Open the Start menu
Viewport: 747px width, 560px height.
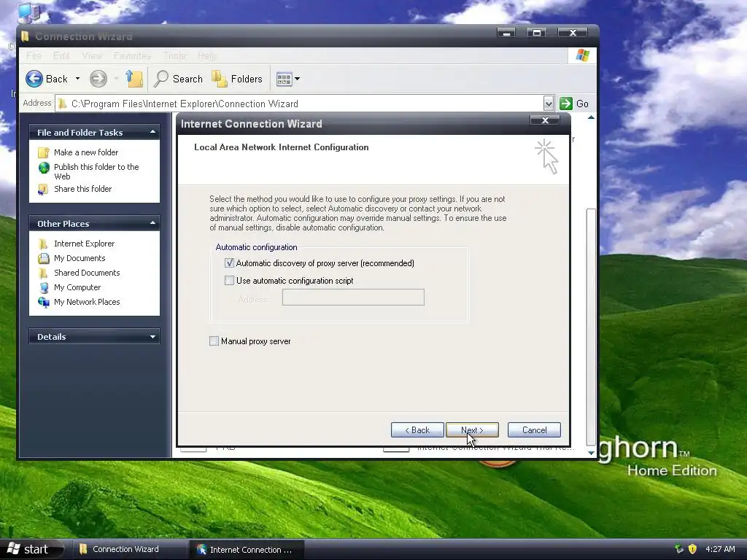[31, 549]
